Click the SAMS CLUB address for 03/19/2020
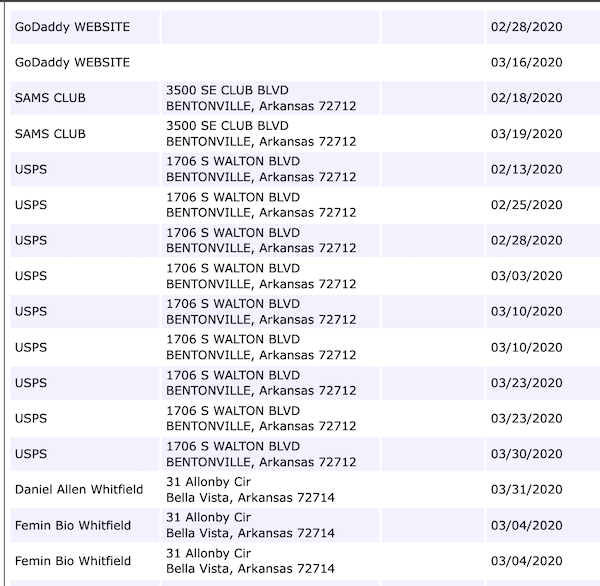The width and height of the screenshot is (600, 586). 261,134
